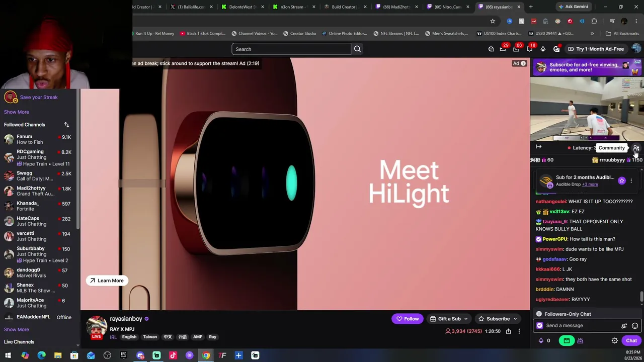Click the emote picker smiley in chat

coord(635,326)
